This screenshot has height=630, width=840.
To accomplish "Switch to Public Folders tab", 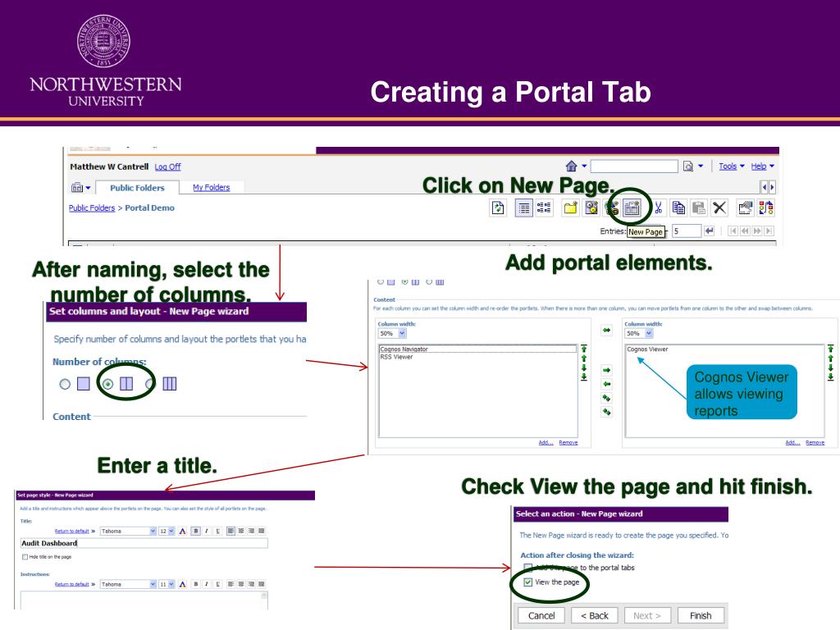I will point(137,188).
